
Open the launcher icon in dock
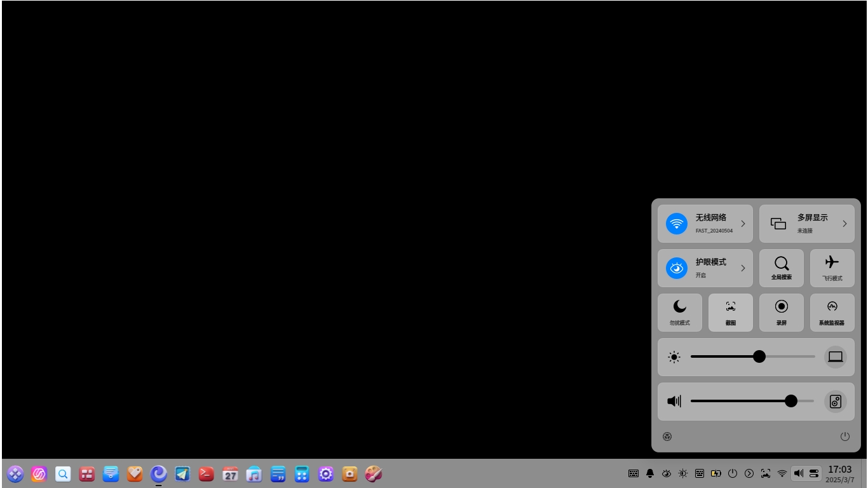click(x=15, y=473)
